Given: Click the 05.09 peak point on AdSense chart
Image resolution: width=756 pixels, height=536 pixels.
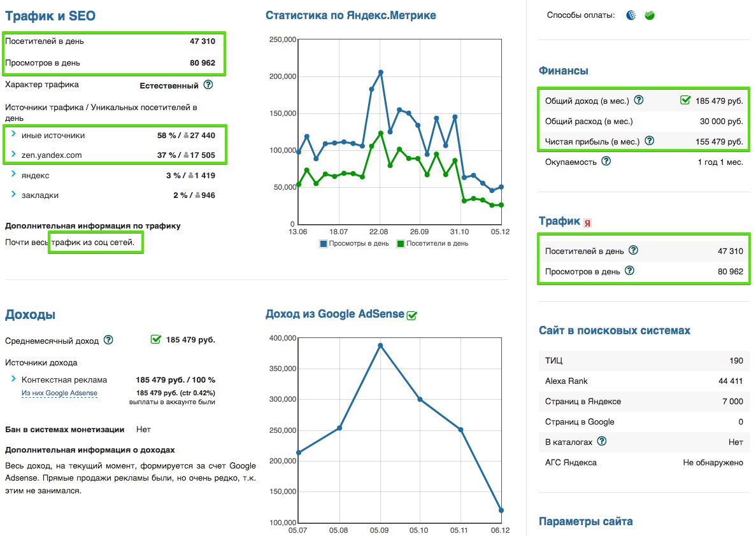Looking at the screenshot, I should 380,346.
